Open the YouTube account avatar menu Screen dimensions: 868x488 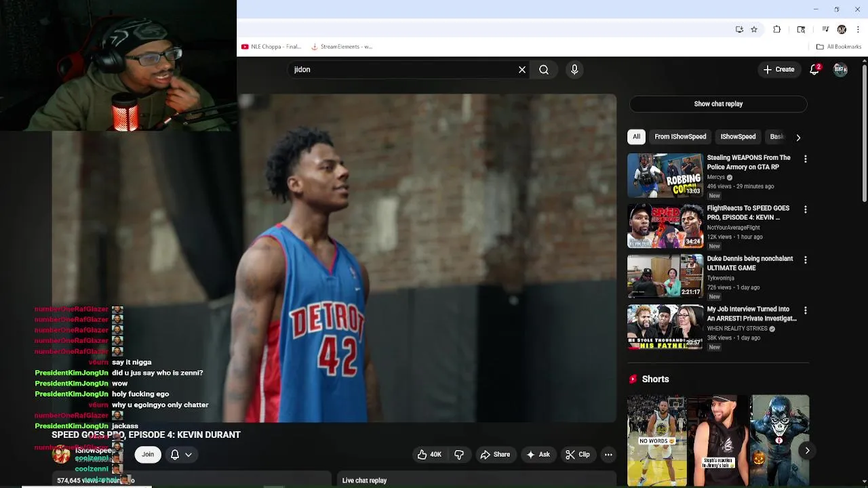tap(840, 69)
